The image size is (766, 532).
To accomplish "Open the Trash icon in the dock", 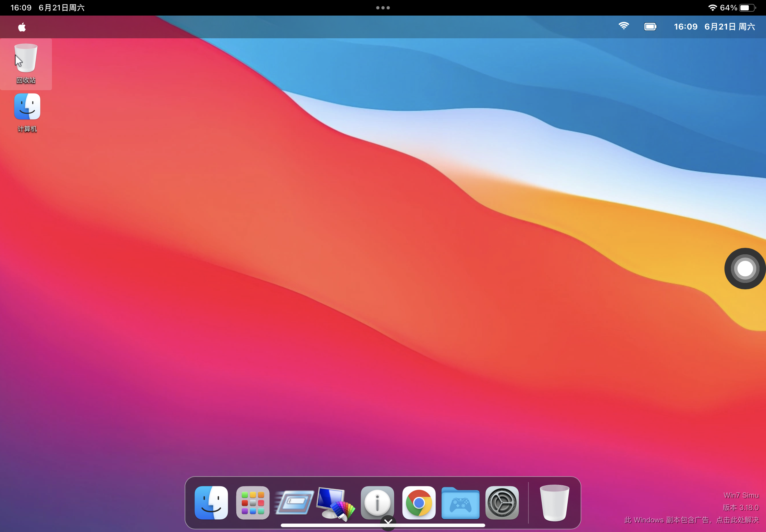I will click(555, 503).
